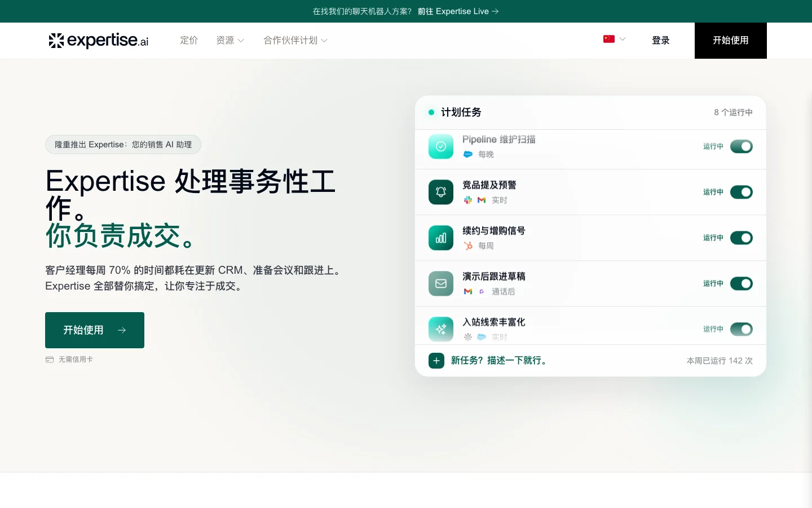
Task: Click the Pipeline 维护扫描 task title
Action: tap(499, 139)
